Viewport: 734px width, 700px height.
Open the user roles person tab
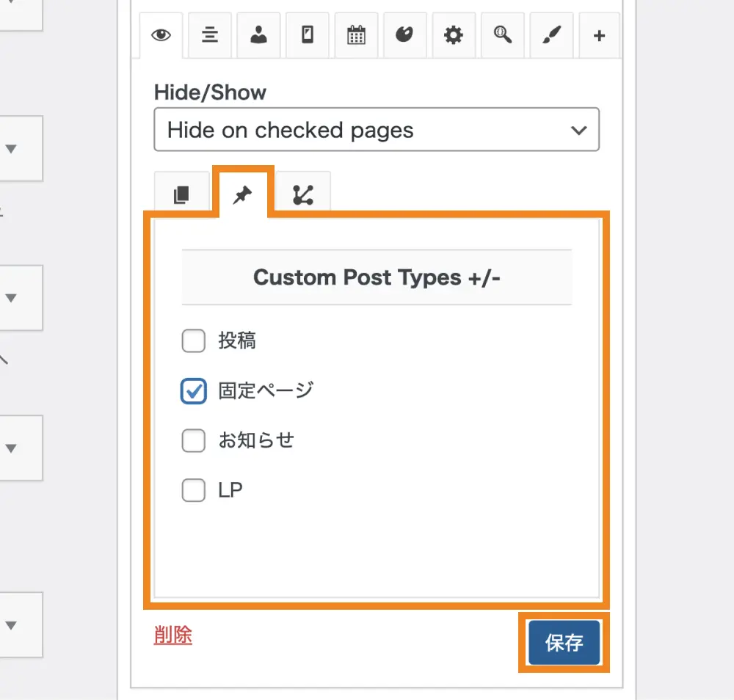[x=258, y=35]
